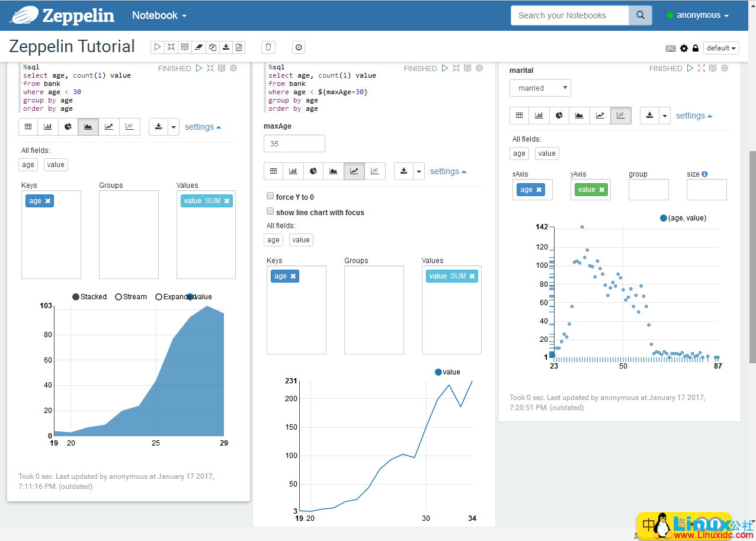Open version control using the clock icon
Viewport: 756px width, 541px height.
click(x=298, y=47)
